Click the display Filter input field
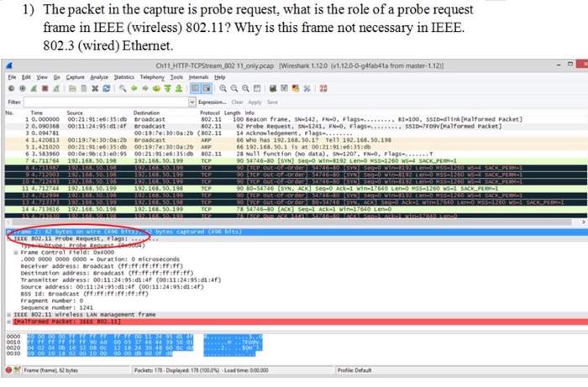 [106, 102]
